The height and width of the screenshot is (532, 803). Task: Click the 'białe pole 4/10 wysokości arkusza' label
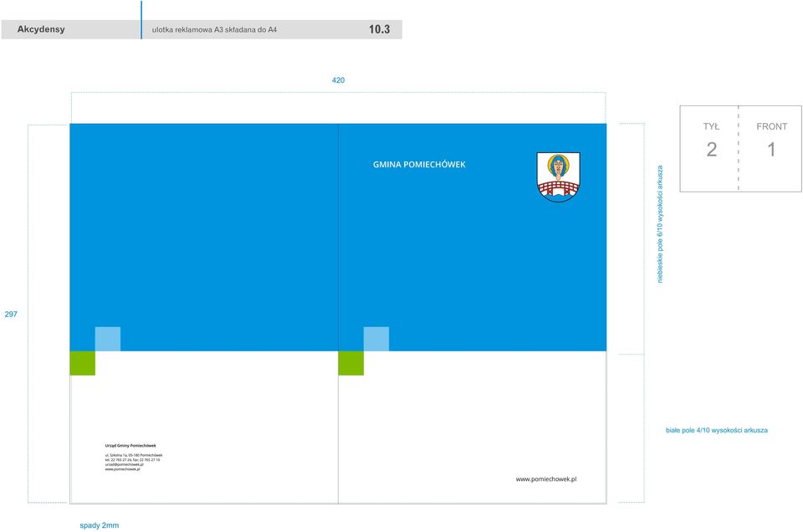point(717,430)
